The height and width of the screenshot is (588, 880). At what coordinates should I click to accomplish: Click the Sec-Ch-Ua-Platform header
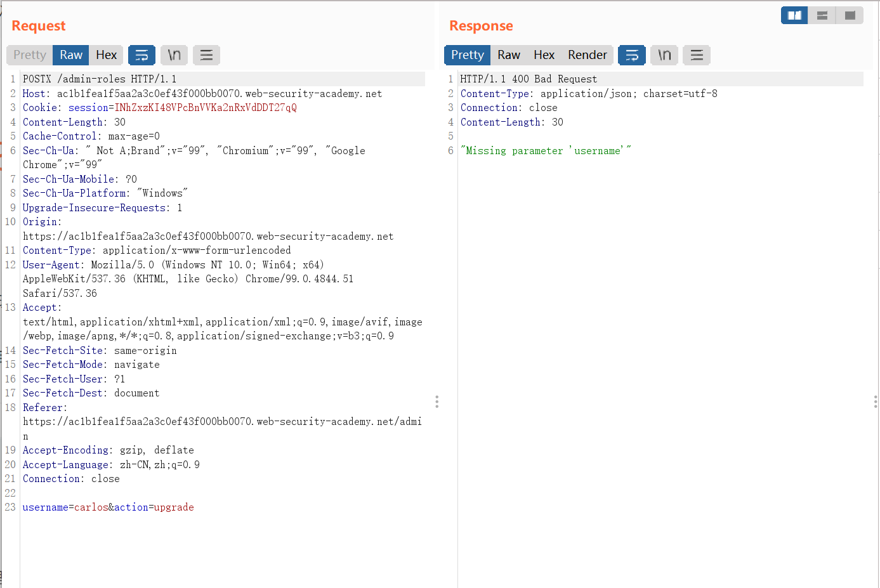coord(105,193)
